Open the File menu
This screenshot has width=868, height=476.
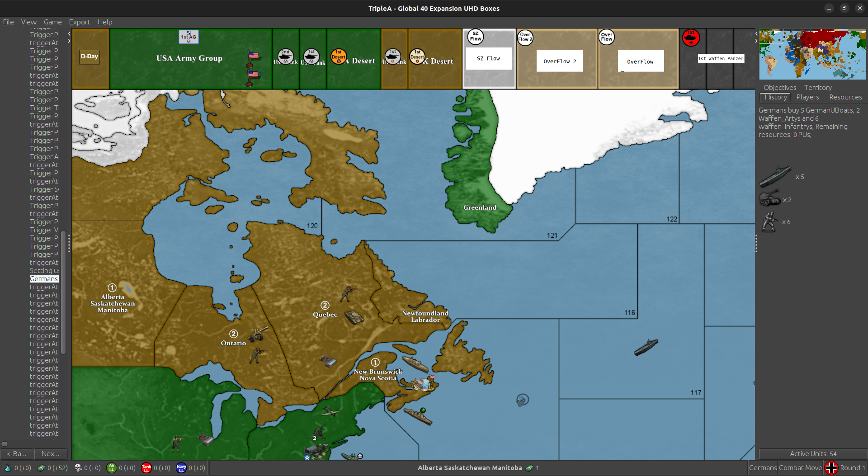click(x=8, y=22)
